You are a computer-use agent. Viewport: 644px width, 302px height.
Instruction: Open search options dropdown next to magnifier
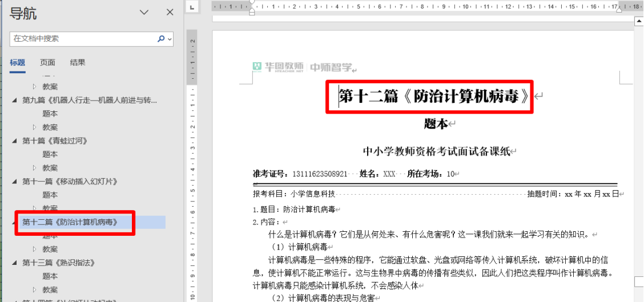pyautogui.click(x=170, y=39)
